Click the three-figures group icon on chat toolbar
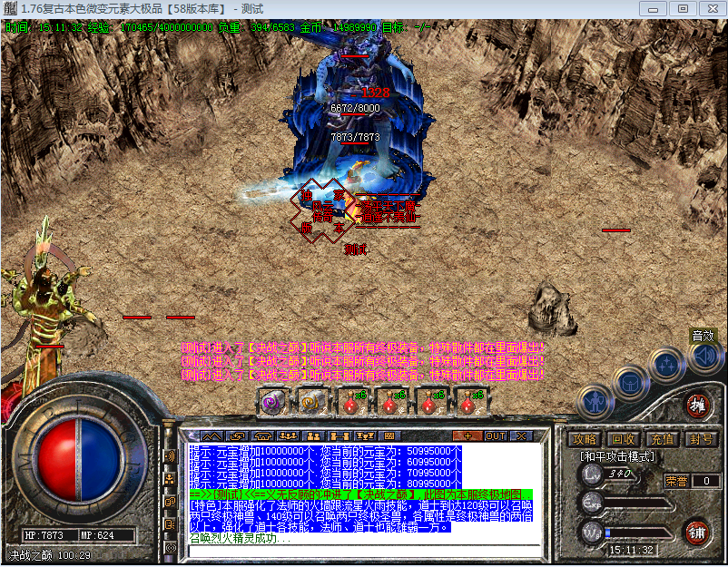728x567 pixels. [288, 436]
